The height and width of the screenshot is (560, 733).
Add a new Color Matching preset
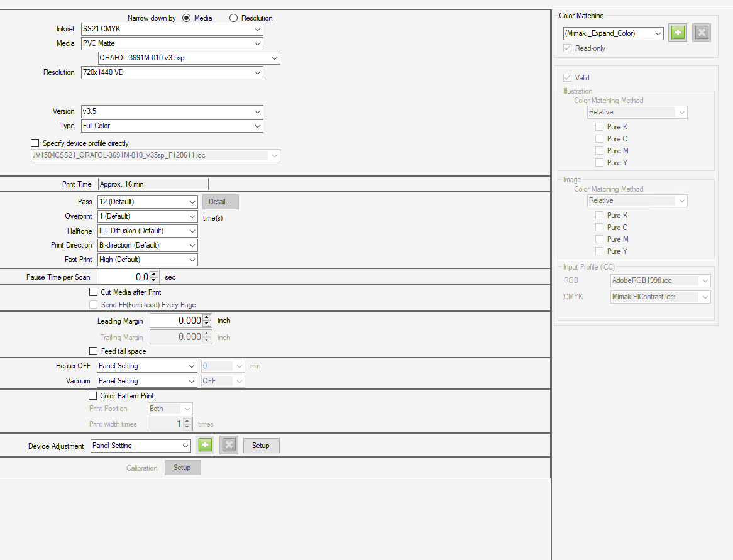point(678,33)
